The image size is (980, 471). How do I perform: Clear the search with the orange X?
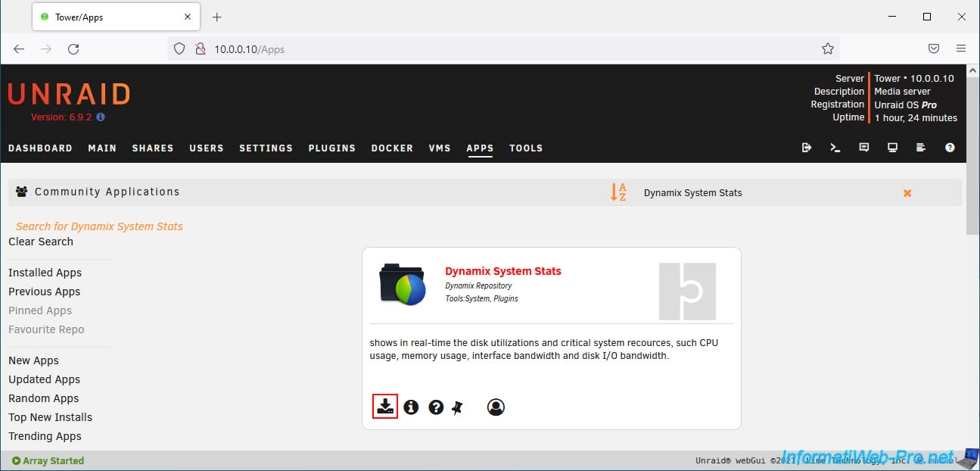[x=907, y=193]
